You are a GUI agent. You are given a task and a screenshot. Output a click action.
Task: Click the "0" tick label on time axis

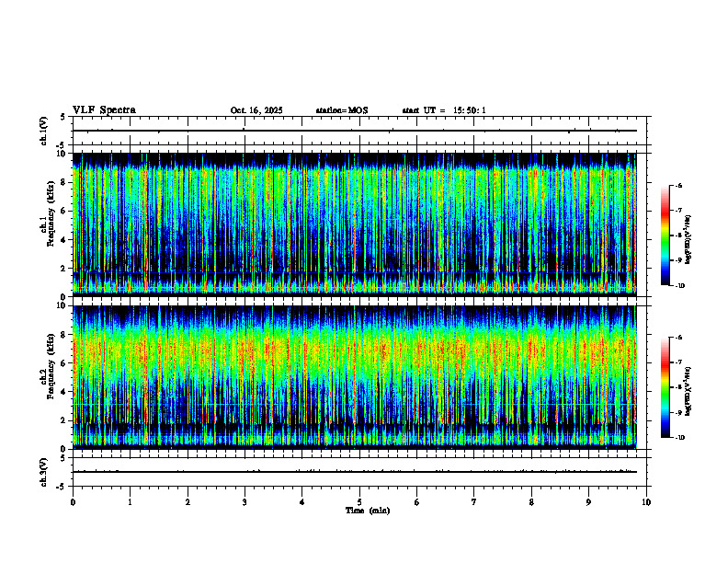tap(73, 502)
